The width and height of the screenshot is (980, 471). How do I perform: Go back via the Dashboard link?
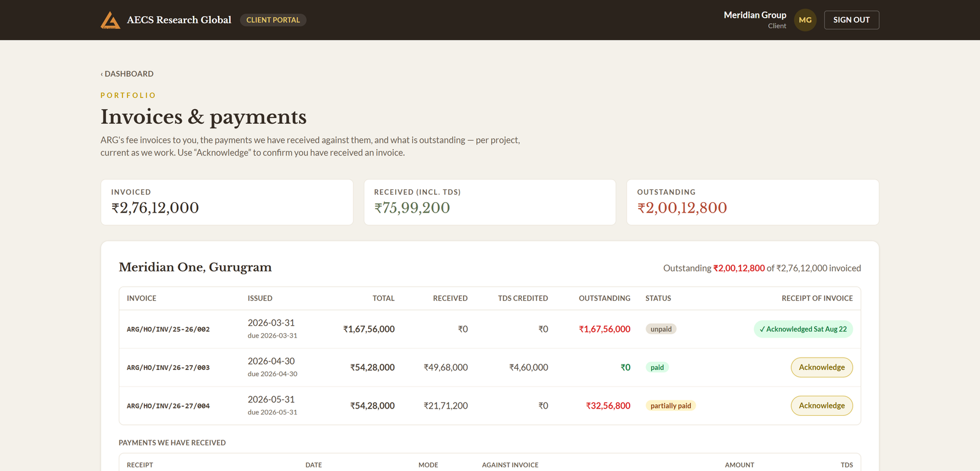coord(127,74)
